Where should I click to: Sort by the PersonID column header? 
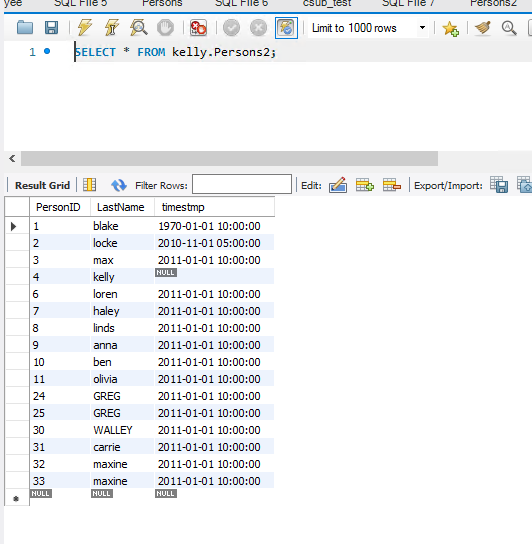click(x=60, y=207)
